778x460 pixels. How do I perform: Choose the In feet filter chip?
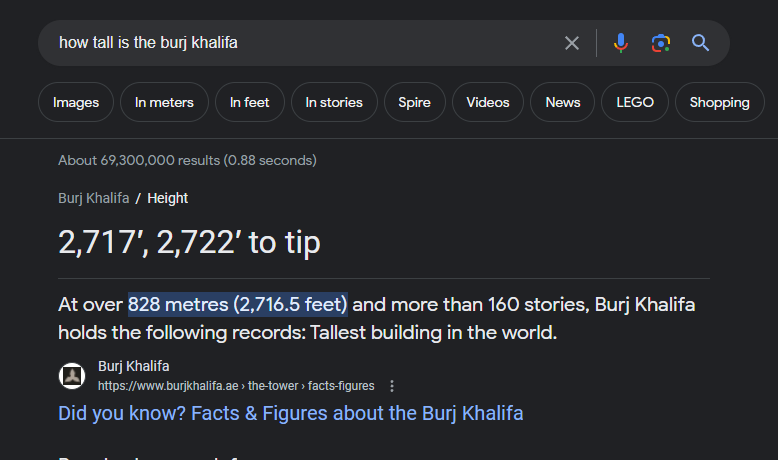click(250, 102)
